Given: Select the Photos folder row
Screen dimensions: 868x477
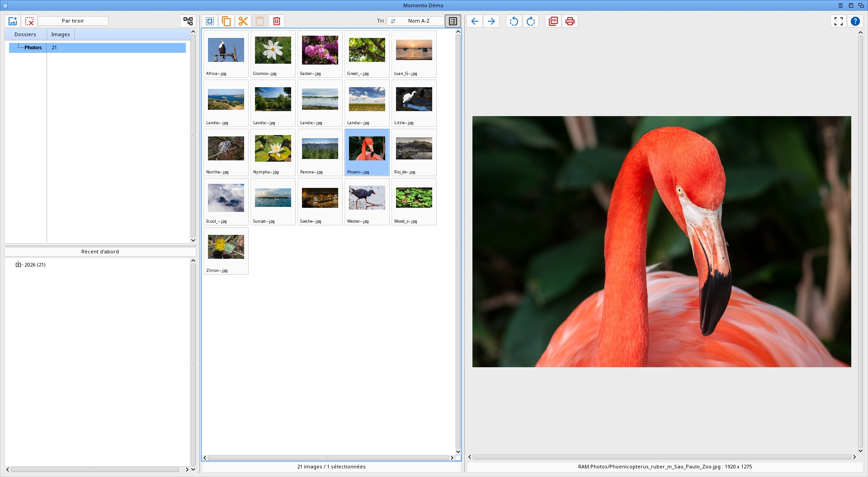Looking at the screenshot, I should pos(97,47).
